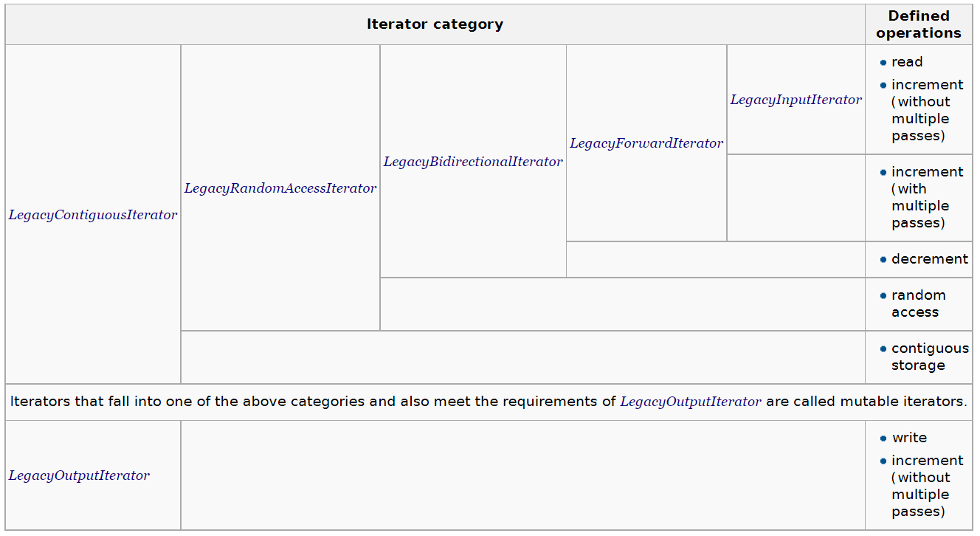Screen dimensions: 980x536
Task: Click the LegacyOutputIterator link in the mutable iterators sentence
Action: click(691, 402)
